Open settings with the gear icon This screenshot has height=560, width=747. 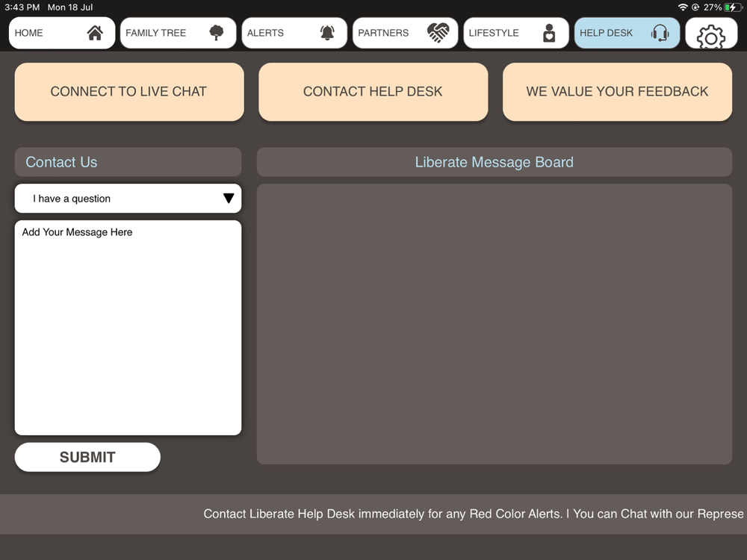[711, 36]
